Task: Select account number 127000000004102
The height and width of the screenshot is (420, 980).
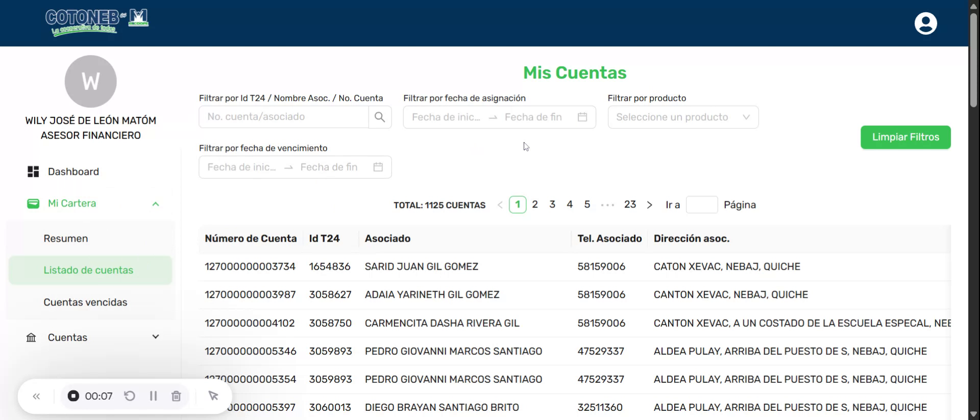Action: point(250,323)
